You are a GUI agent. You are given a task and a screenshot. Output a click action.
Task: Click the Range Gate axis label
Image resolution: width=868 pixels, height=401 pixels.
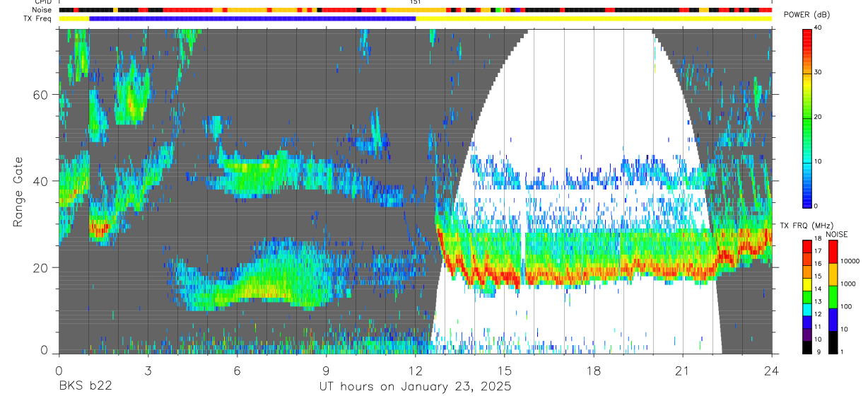[18, 192]
